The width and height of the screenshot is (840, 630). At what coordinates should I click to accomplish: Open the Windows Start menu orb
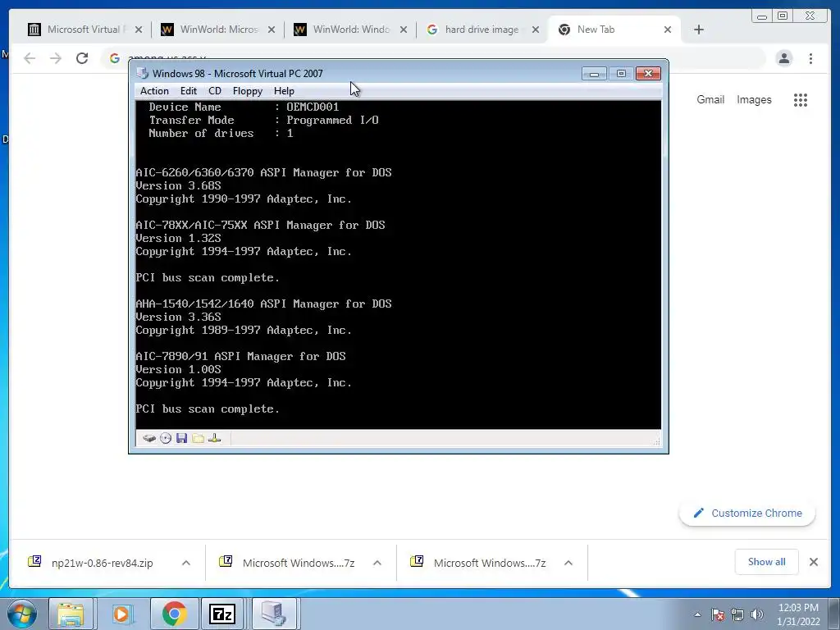pos(22,614)
